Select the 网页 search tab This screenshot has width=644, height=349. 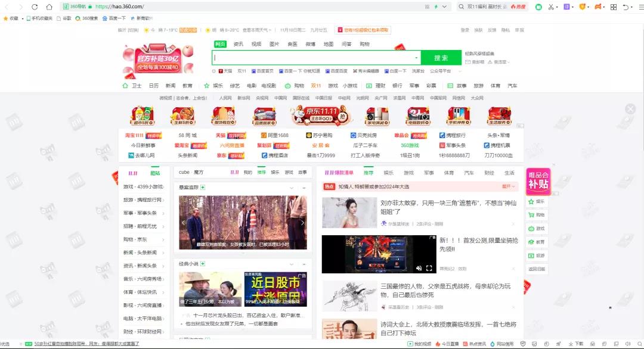(220, 44)
